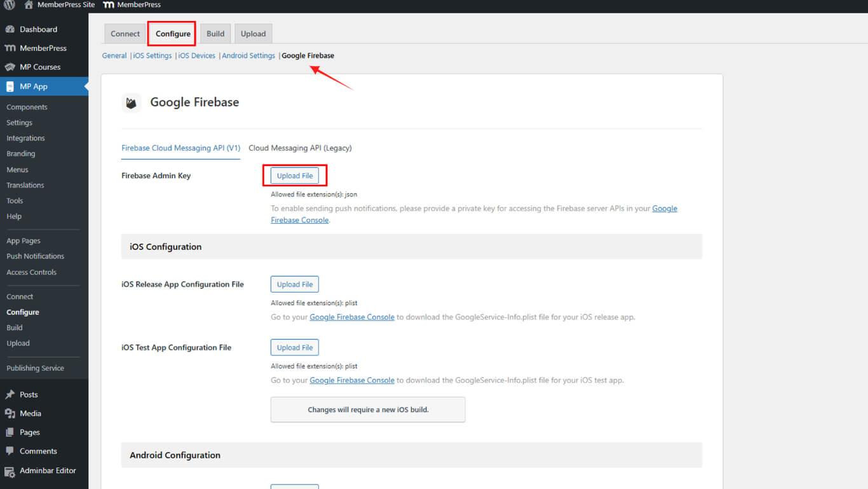
Task: Upload File for the Firebase Admin Key
Action: 294,176
